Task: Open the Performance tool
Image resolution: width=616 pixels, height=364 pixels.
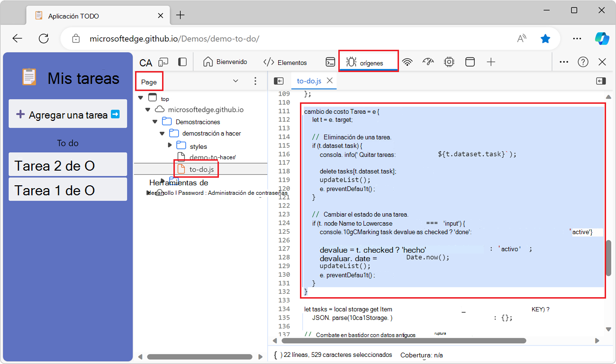Action: tap(428, 62)
